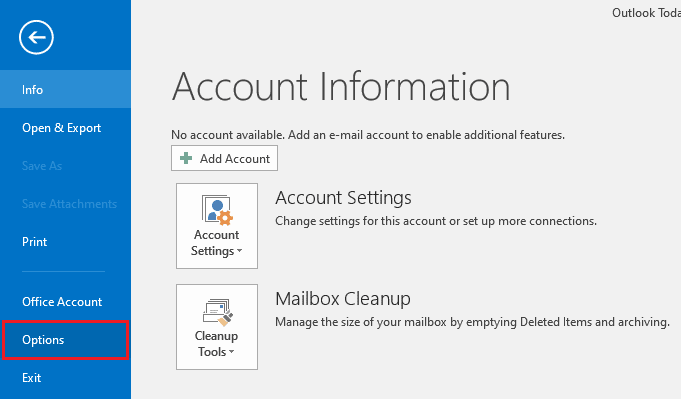Click the Account Settings person-gear icon
Image resolution: width=681 pixels, height=399 pixels.
click(x=217, y=210)
